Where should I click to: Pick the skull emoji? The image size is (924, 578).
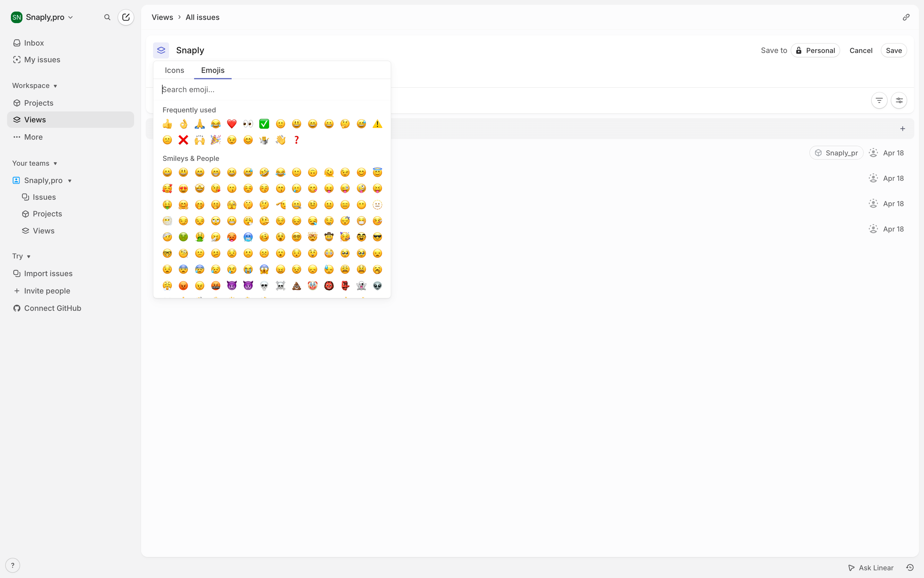pos(264,285)
